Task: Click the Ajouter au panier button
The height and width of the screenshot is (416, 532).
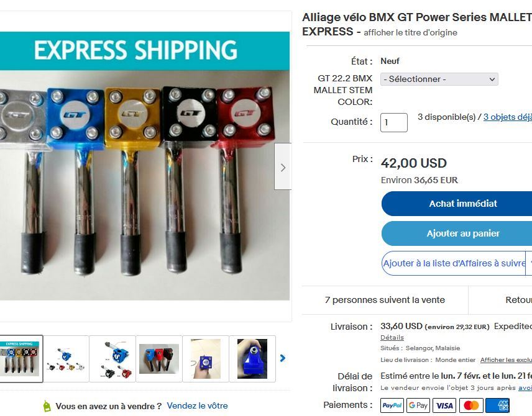Action: [463, 233]
